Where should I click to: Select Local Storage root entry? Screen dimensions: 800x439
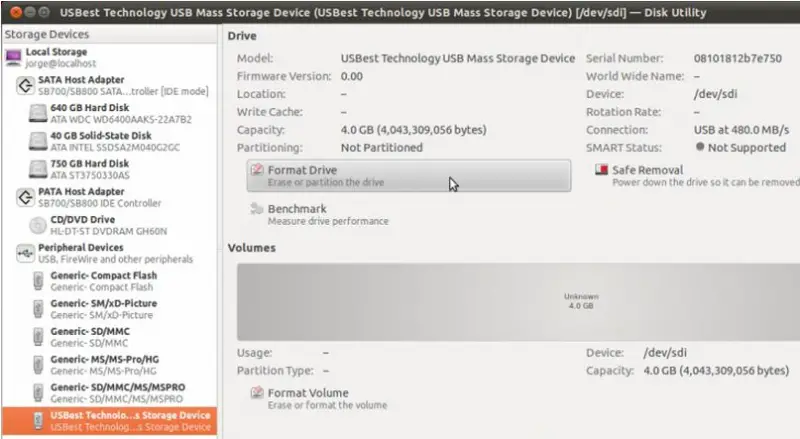(x=109, y=57)
